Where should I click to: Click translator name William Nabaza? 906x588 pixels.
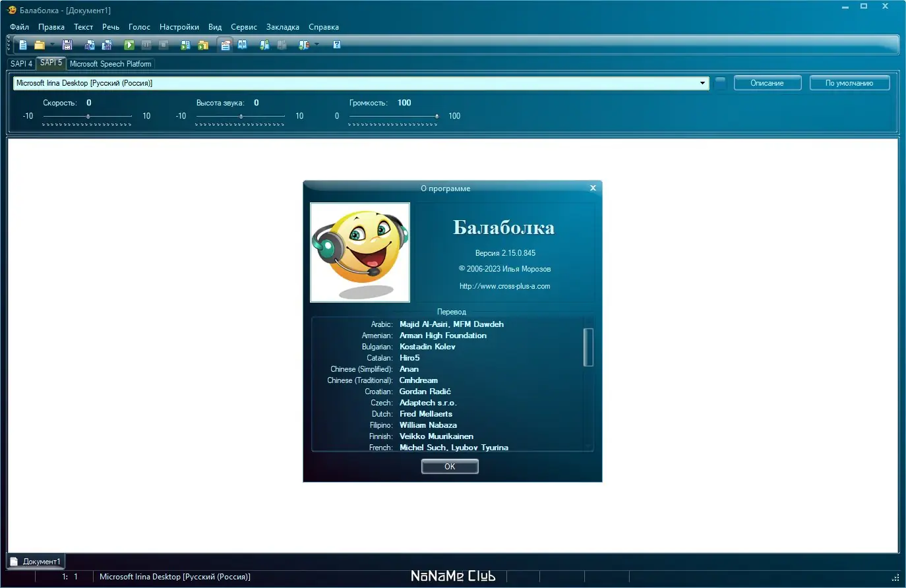pos(428,425)
